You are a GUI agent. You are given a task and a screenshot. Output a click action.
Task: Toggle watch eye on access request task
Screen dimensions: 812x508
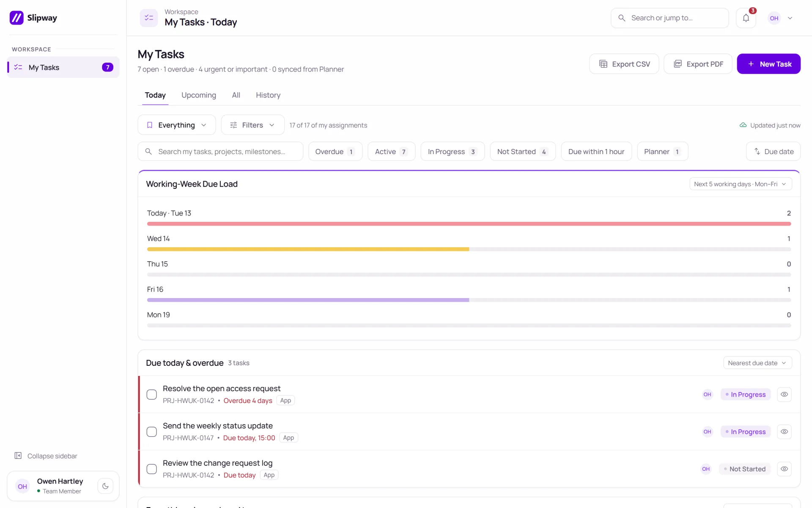point(784,395)
